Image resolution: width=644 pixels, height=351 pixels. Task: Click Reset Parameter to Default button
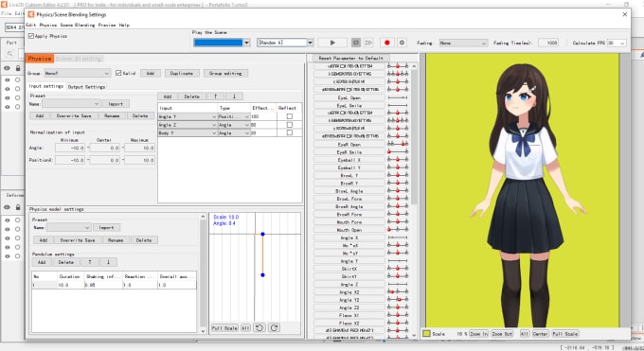click(x=350, y=59)
